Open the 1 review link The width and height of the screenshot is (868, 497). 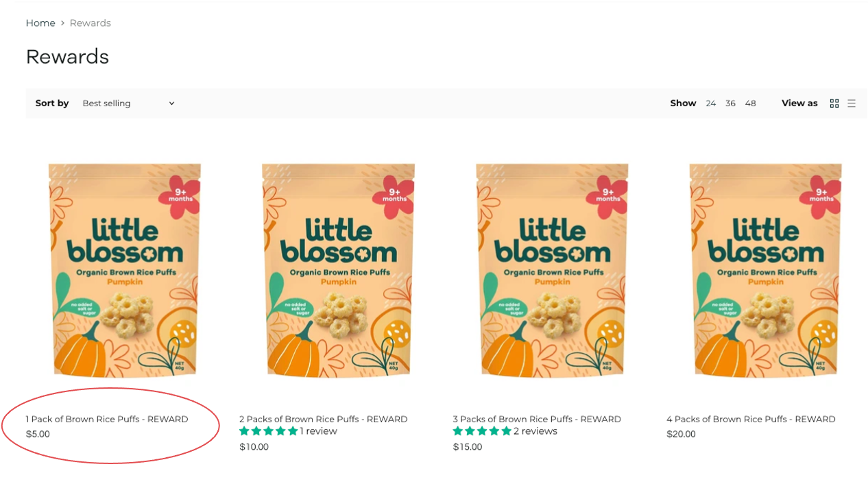319,431
